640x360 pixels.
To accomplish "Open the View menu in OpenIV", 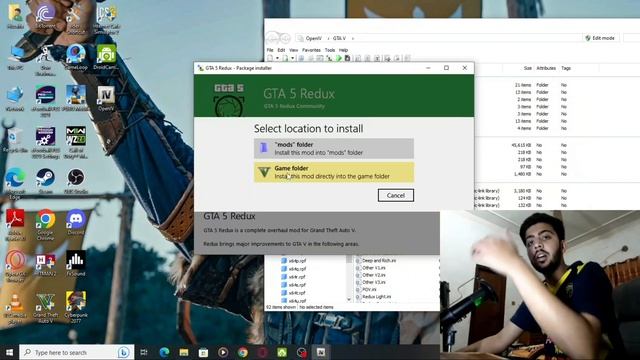I will point(293,50).
